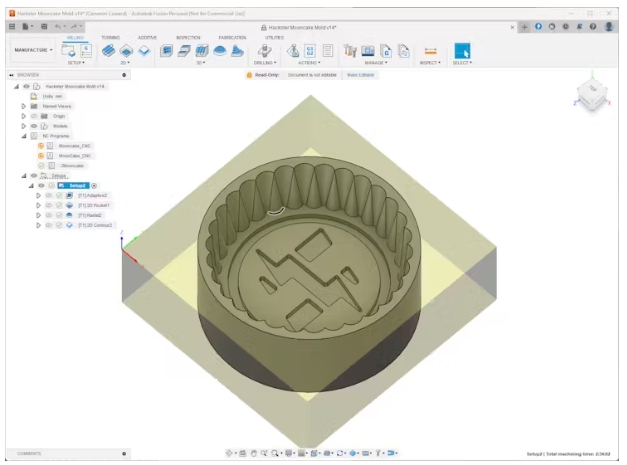Click the Drilling operation icon
627x465 pixels.
pos(264,50)
